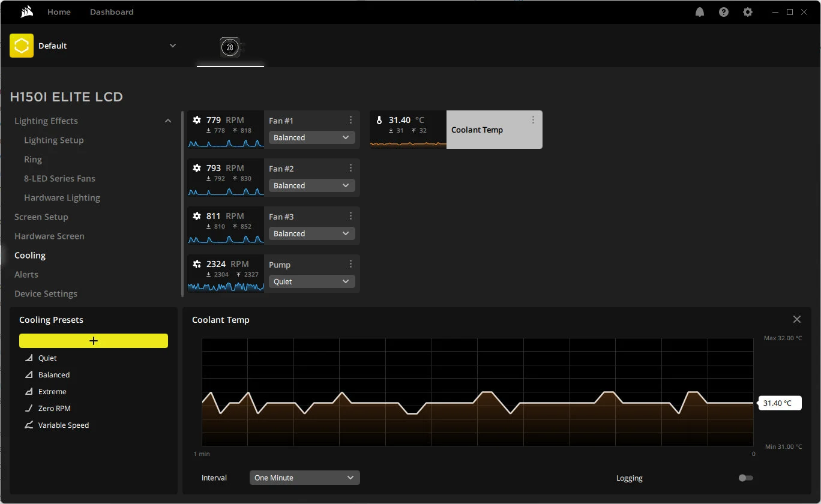Collapse the Lighting Effects section
821x504 pixels.
pyautogui.click(x=168, y=121)
